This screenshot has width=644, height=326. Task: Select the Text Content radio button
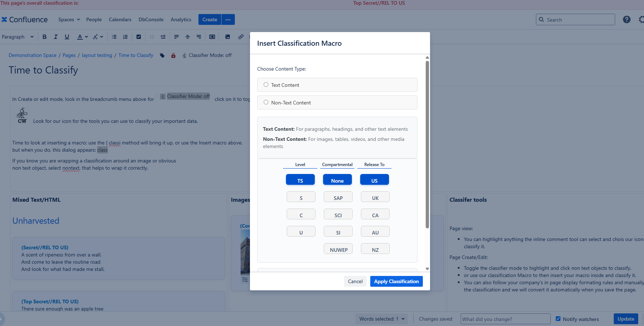pos(266,84)
